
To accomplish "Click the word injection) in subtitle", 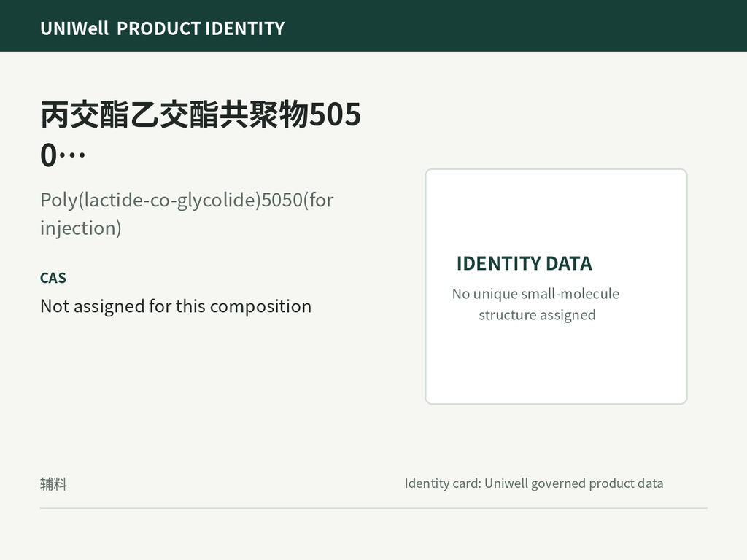I will coord(80,228).
